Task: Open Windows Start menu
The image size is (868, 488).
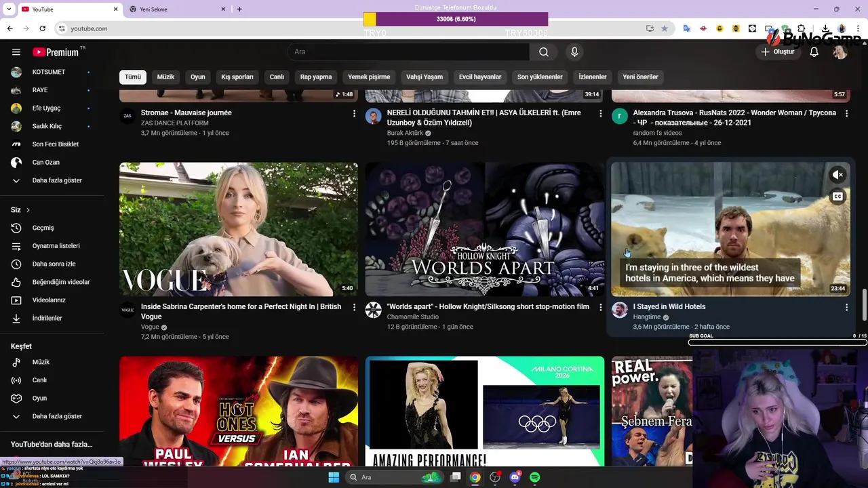Action: tap(334, 477)
